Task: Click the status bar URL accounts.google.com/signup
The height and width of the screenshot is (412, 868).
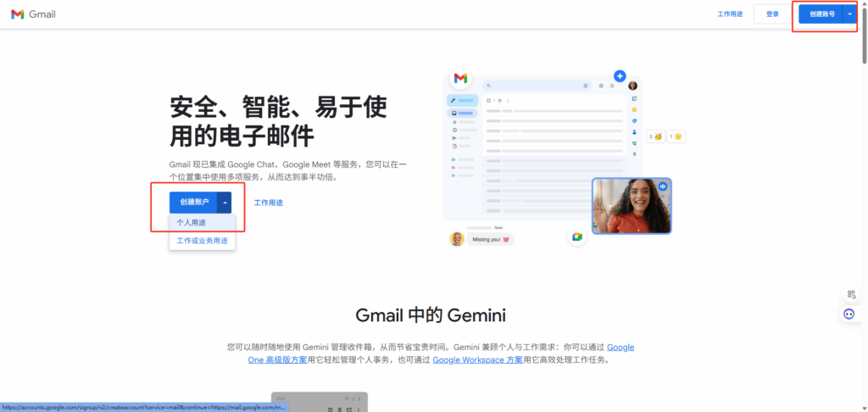Action: point(144,407)
